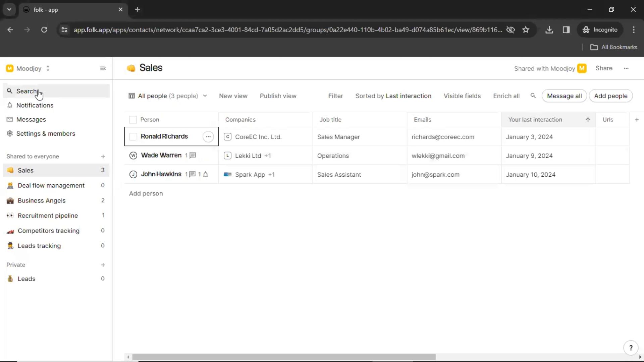Drag the horizontal scrollbar at bottom

283,357
